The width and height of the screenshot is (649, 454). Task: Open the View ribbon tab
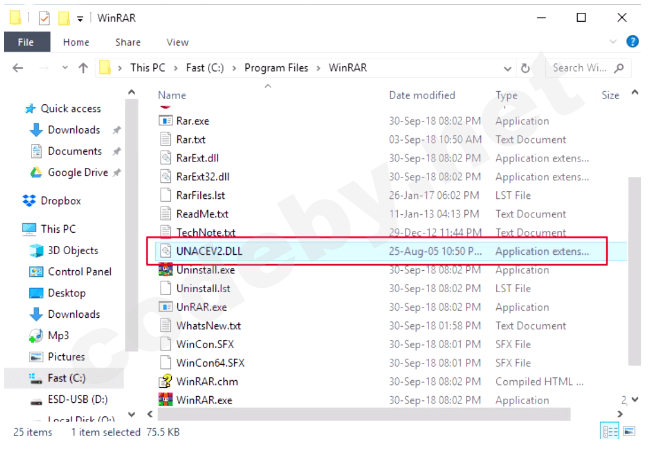click(x=178, y=42)
